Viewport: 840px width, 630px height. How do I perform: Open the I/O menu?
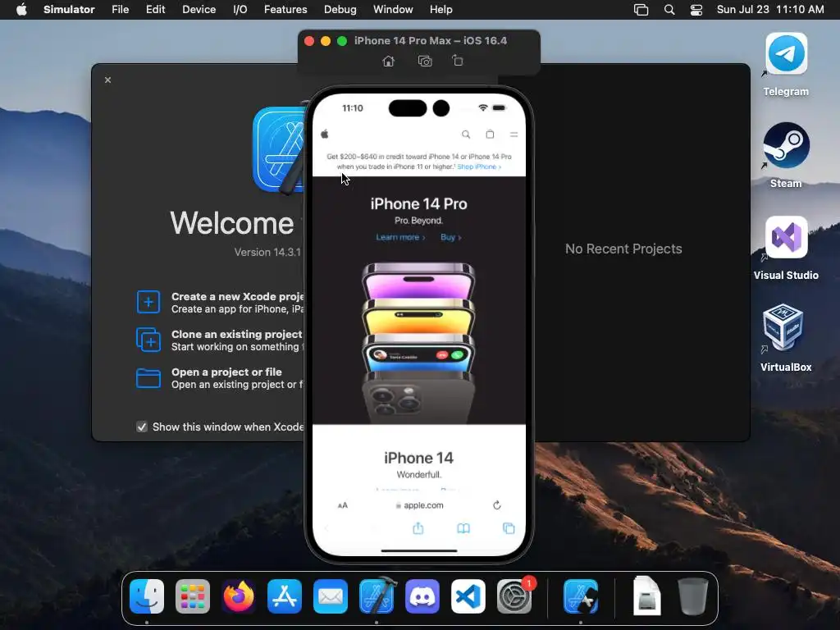pos(240,10)
